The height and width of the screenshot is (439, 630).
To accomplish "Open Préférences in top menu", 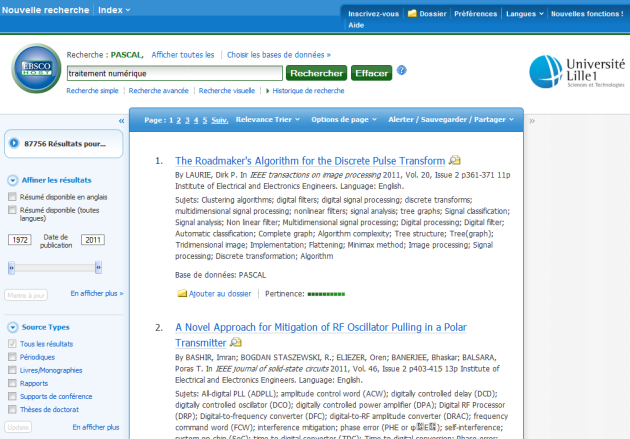I will point(475,14).
